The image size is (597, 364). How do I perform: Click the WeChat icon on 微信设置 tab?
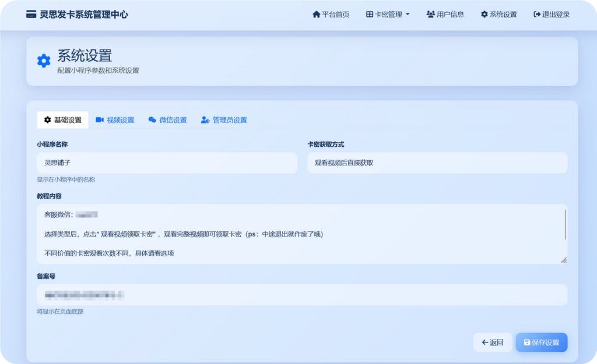tap(152, 120)
